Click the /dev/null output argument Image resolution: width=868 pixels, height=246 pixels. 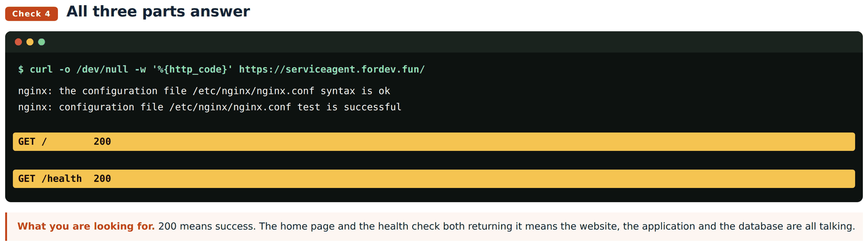(x=102, y=69)
